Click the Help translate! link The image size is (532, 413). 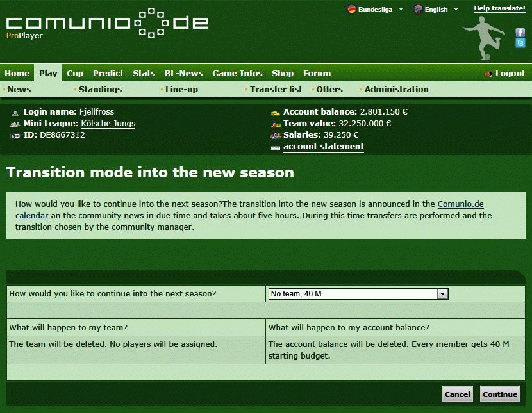[499, 8]
